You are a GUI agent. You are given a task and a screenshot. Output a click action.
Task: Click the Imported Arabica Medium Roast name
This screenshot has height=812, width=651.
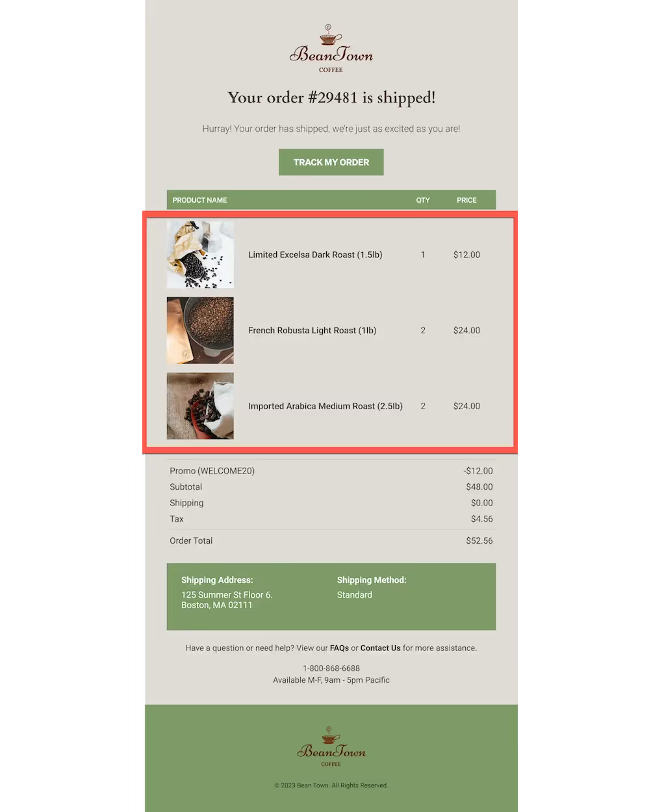pos(325,406)
